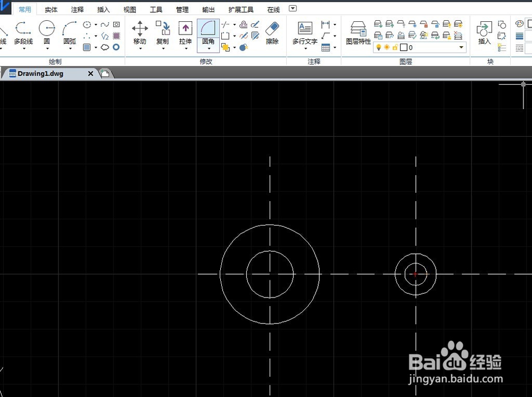This screenshot has width=532, height=397.
Task: Click the trim tool icon
Action: 225,24
